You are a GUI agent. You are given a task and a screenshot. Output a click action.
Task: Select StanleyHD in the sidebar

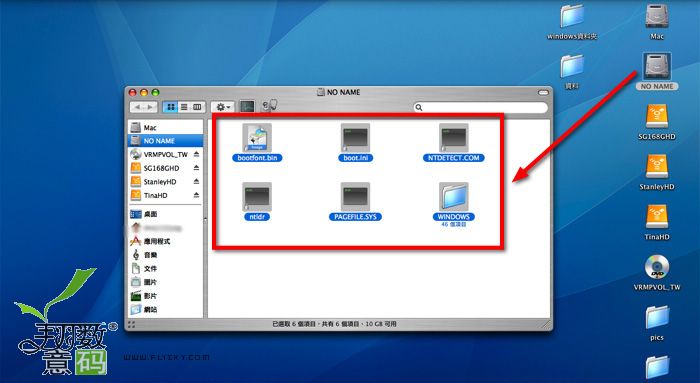(x=165, y=182)
